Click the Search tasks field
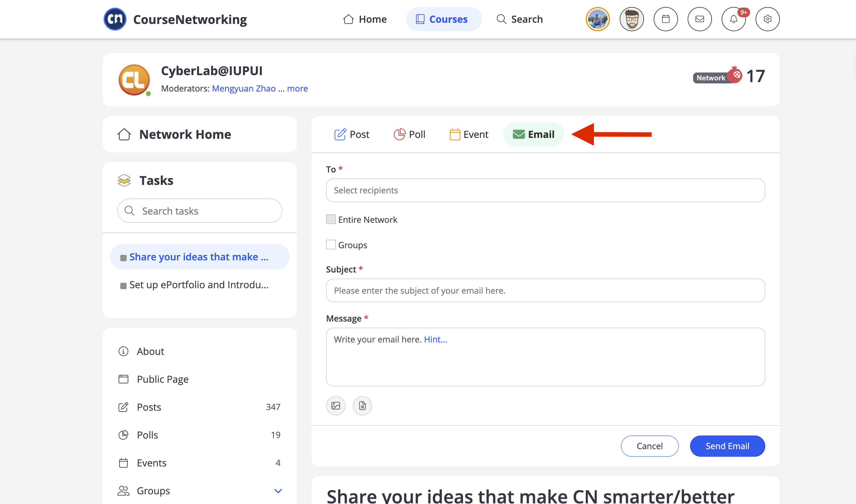Viewport: 856px width, 504px height. tap(200, 211)
